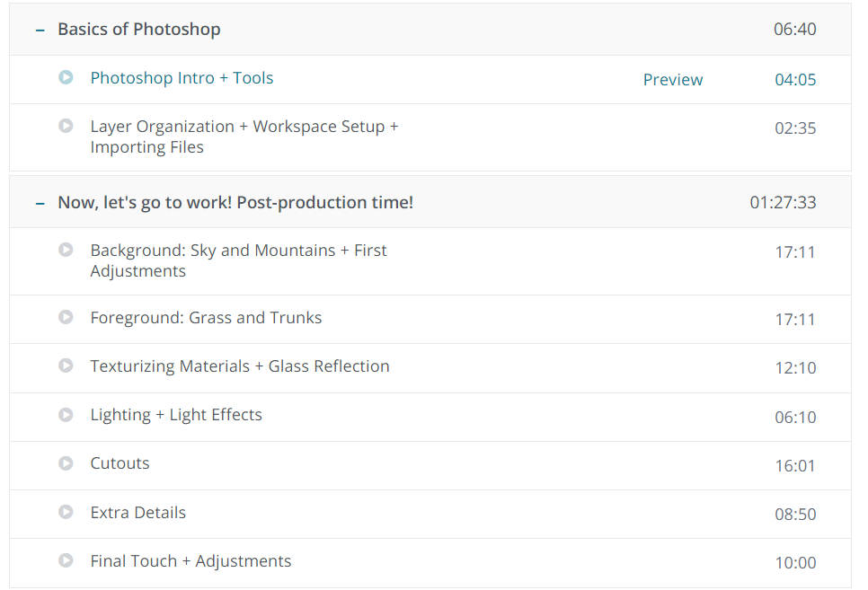This screenshot has width=868, height=590.
Task: Click play icon beside Cutouts lesson
Action: tap(66, 463)
